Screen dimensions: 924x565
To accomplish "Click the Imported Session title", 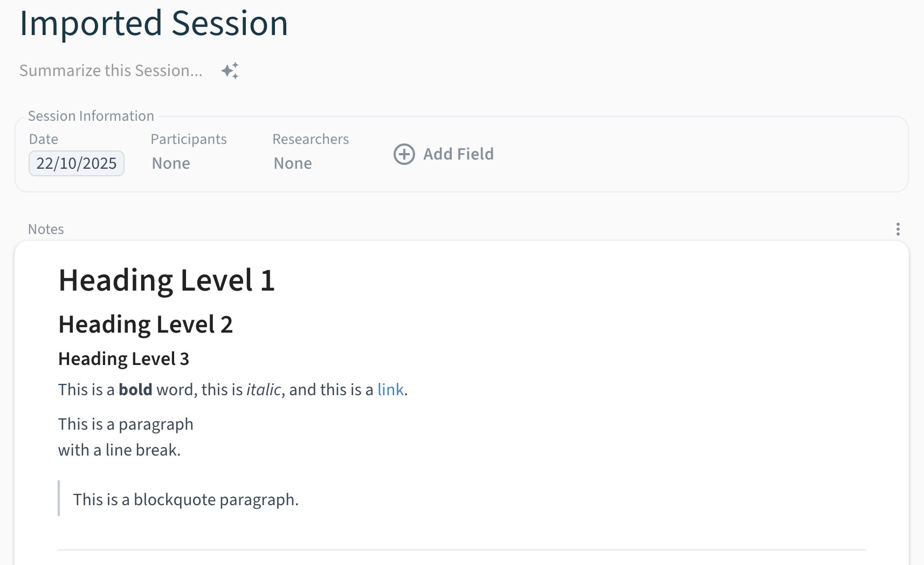I will [154, 24].
